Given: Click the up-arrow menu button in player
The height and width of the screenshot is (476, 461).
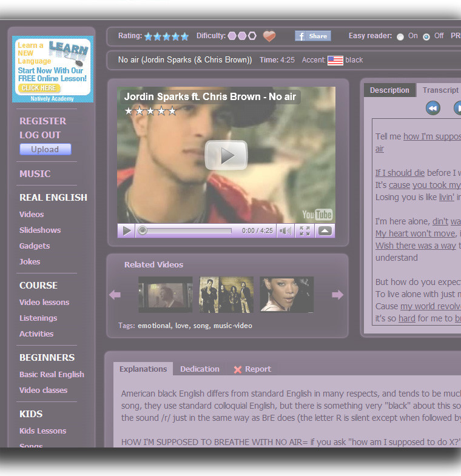Looking at the screenshot, I should [x=325, y=230].
